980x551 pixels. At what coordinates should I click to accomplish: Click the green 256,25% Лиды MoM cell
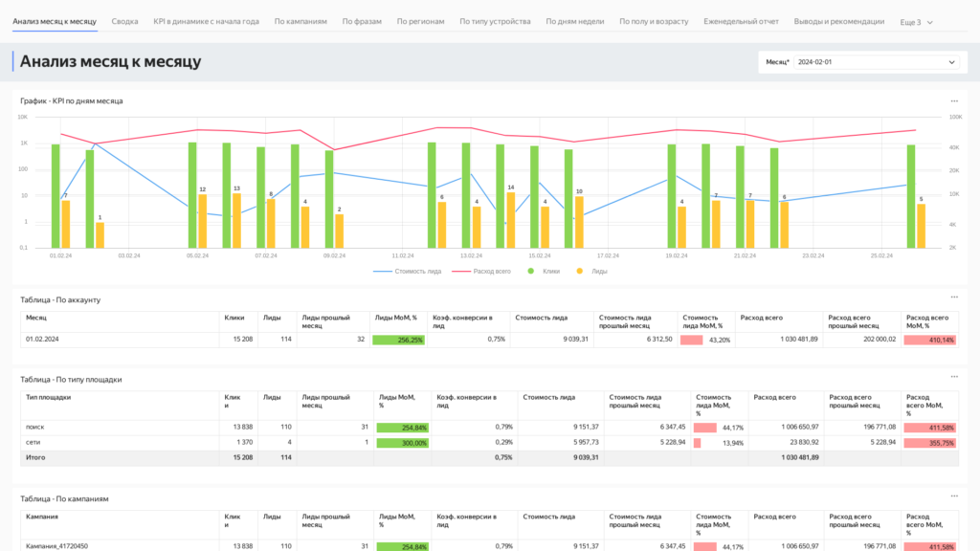pos(400,339)
